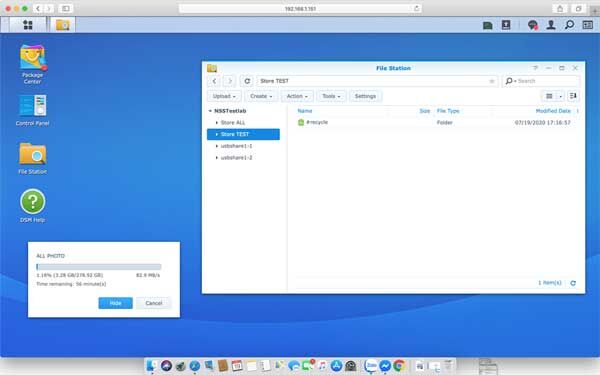Open the Action dropdown menu
The height and width of the screenshot is (375, 600).
pyautogui.click(x=297, y=96)
